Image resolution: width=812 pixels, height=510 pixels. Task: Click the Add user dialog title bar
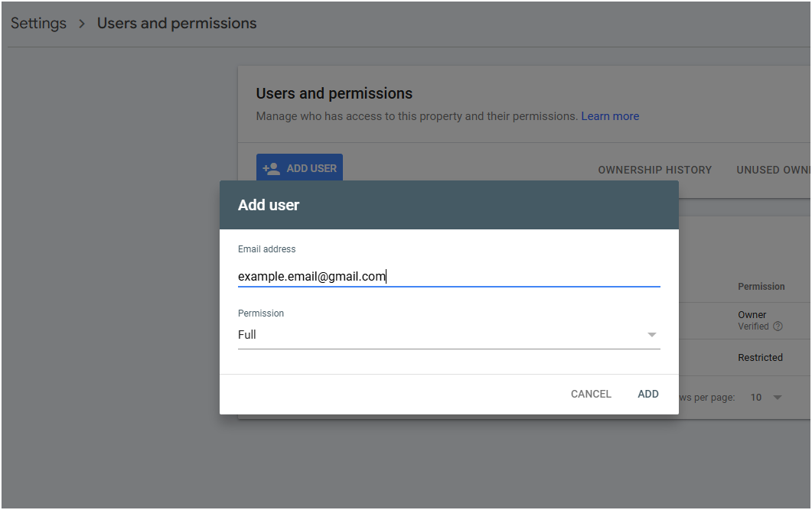click(x=448, y=205)
